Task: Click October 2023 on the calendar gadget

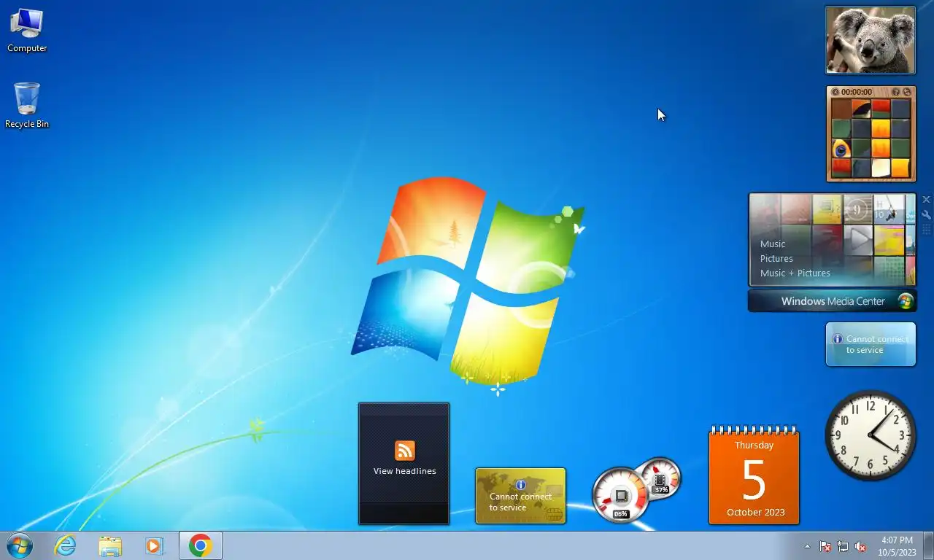Action: (x=755, y=512)
